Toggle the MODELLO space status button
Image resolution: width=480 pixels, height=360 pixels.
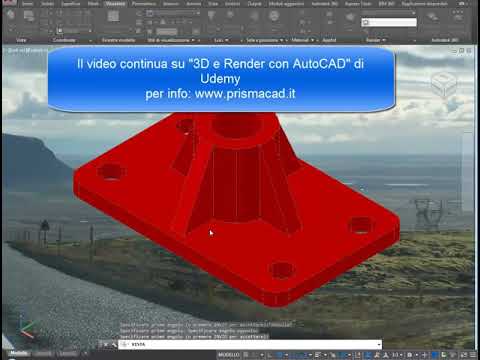(228, 355)
